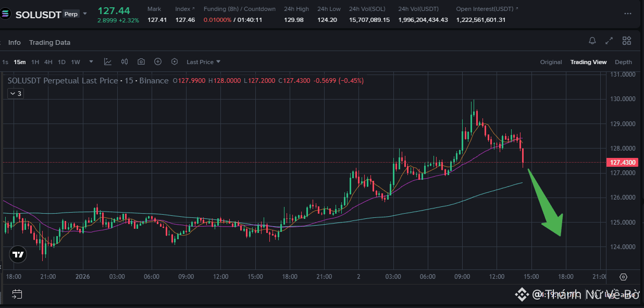This screenshot has width=644, height=308.
Task: Open the SOLUSDT pair selector dropdown arrow
Action: pos(85,14)
